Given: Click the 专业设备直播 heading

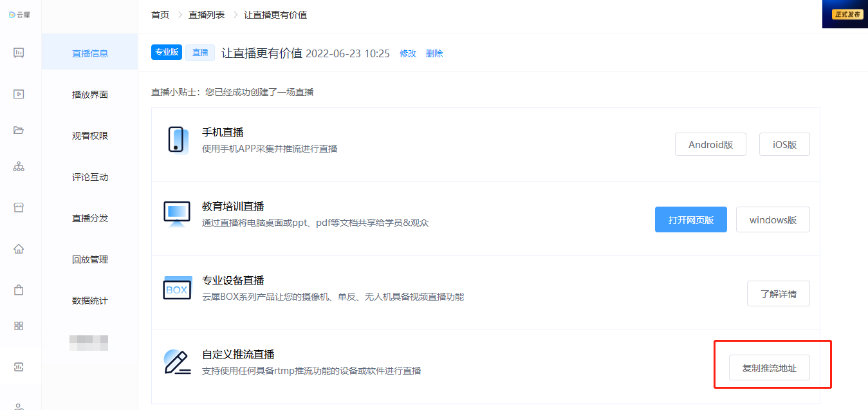Looking at the screenshot, I should point(233,280).
